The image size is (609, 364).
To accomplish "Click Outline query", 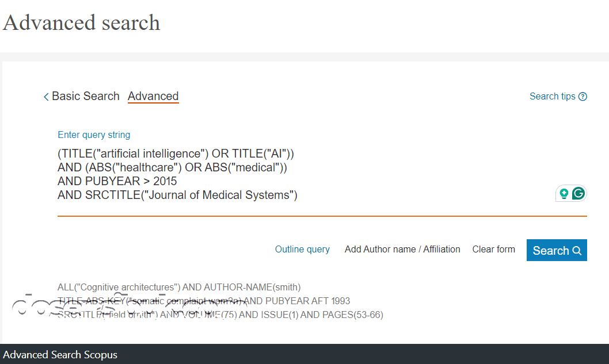I will pos(302,249).
